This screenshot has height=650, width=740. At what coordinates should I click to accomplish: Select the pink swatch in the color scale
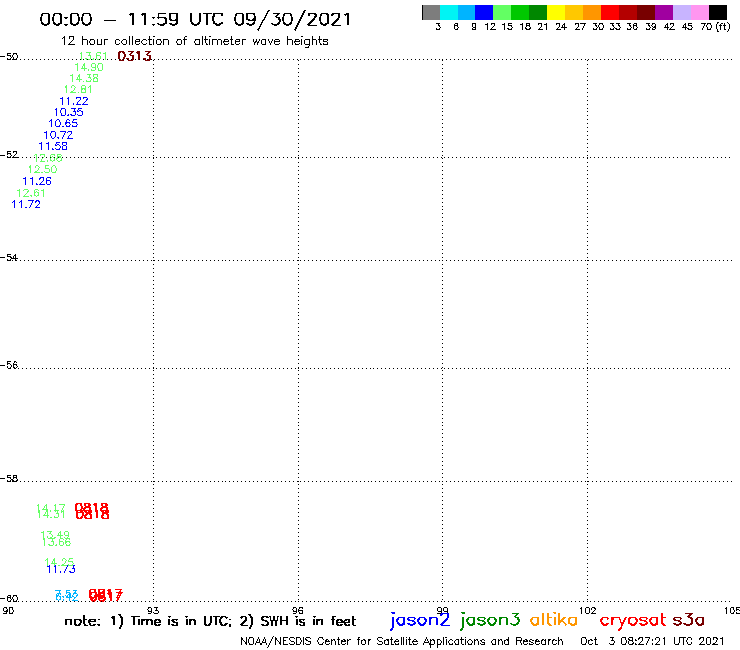coord(700,12)
